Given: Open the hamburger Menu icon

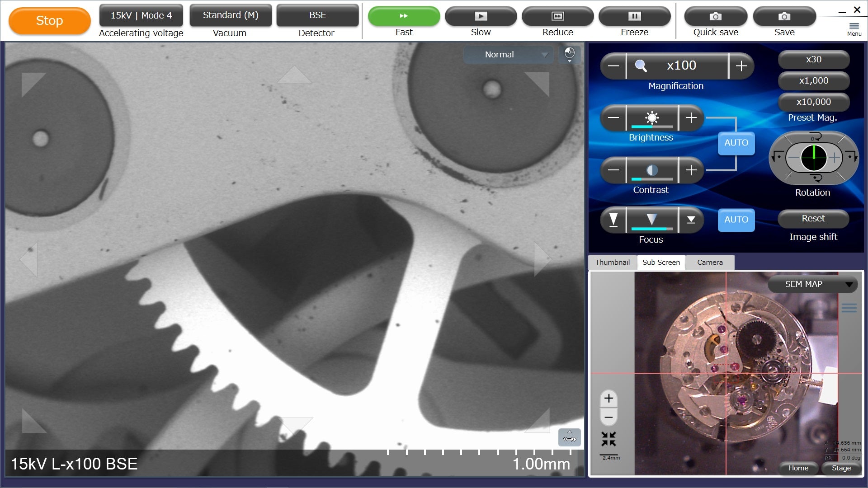Looking at the screenshot, I should pos(854,26).
